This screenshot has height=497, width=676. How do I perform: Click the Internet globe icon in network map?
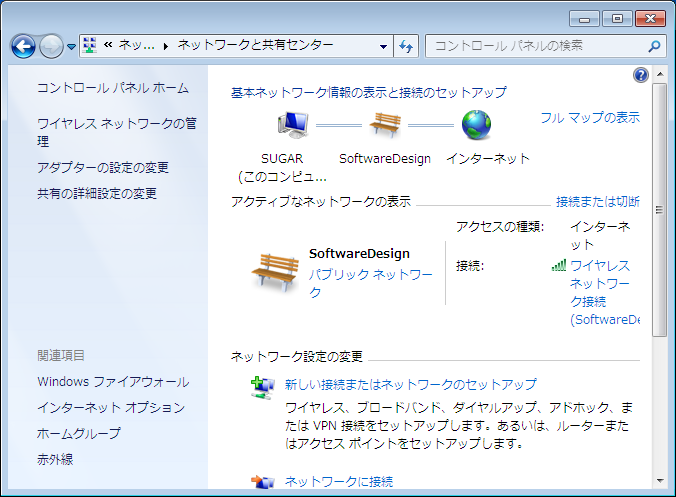coord(476,125)
